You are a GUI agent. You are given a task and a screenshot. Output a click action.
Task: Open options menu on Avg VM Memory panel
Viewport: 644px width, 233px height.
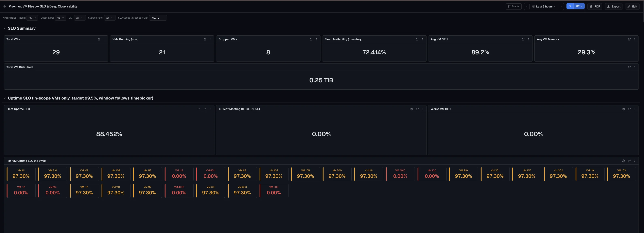(635, 39)
